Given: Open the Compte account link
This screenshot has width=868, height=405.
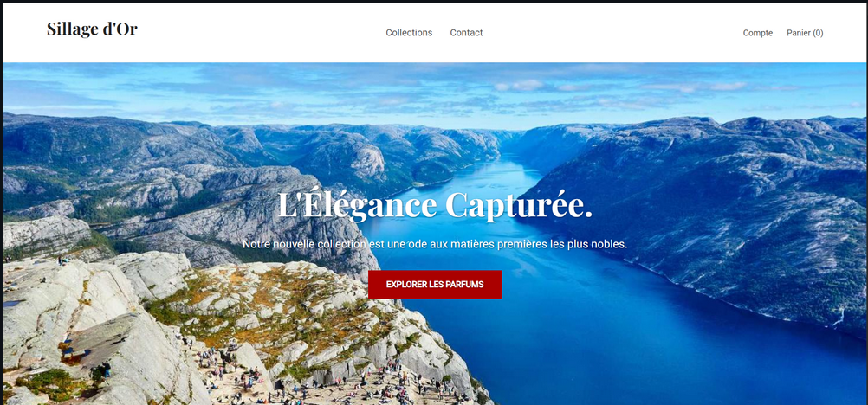Looking at the screenshot, I should pyautogui.click(x=758, y=33).
